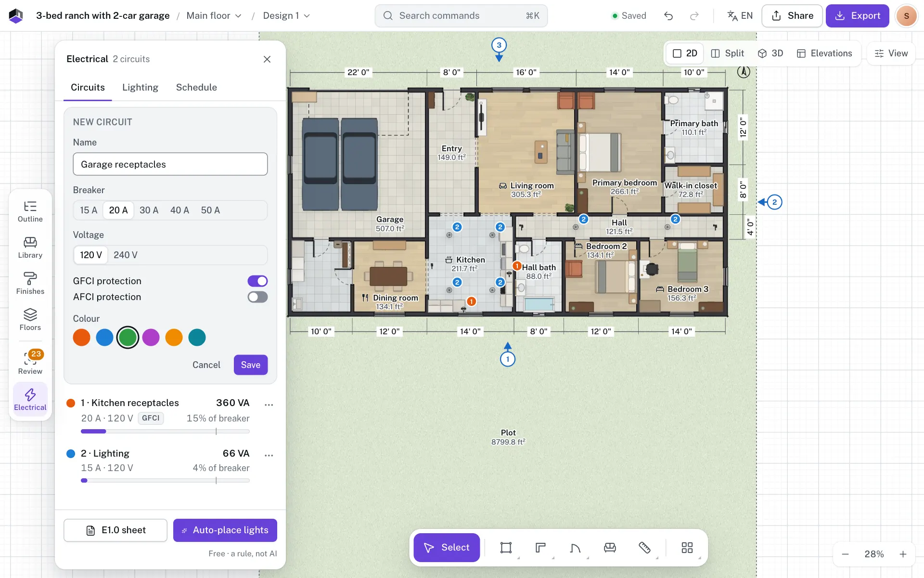Choose the measuring tape tool
Screen dimensions: 924x578
click(644, 548)
